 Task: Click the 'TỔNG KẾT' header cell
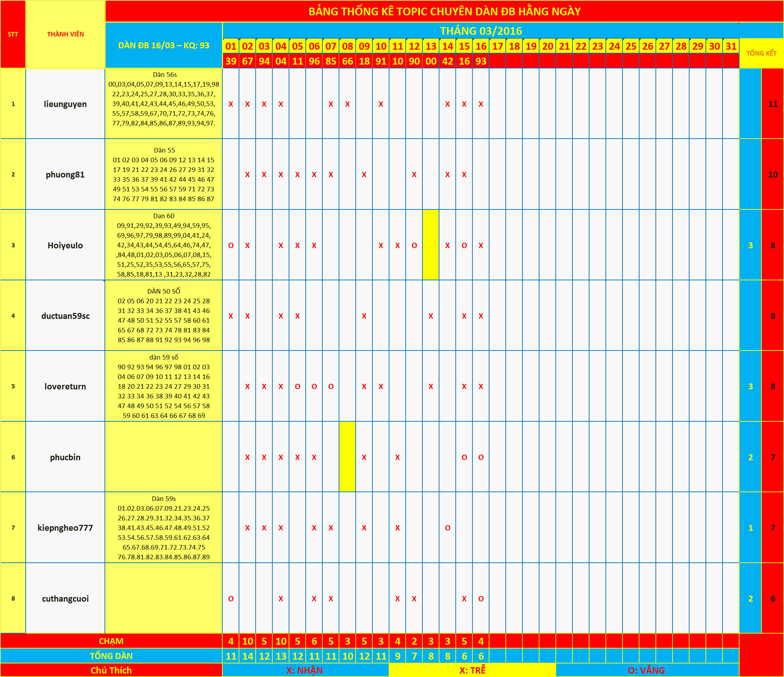point(761,53)
